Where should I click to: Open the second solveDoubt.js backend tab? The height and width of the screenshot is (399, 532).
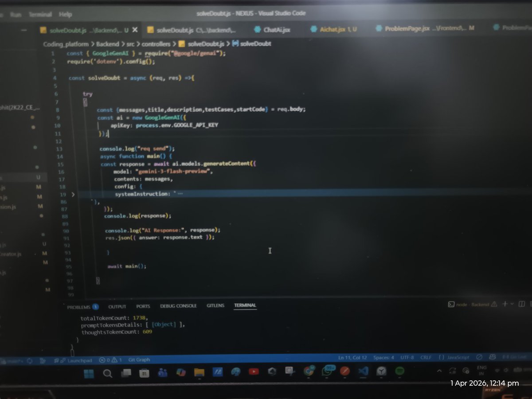pos(192,30)
